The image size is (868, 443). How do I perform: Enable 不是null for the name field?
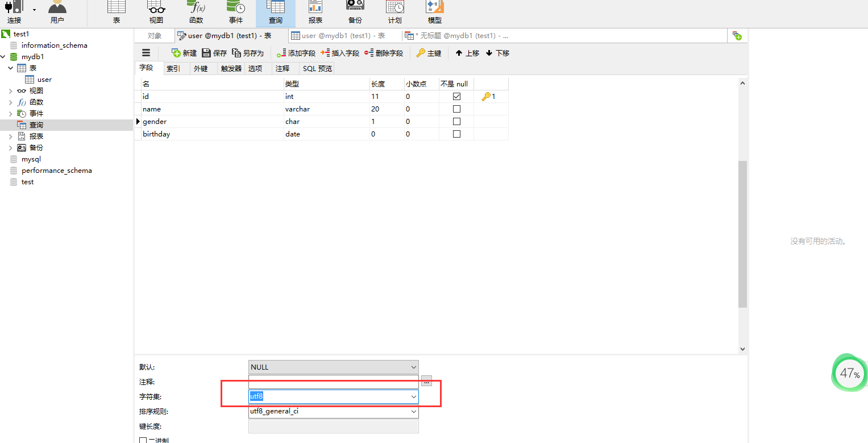click(x=456, y=109)
